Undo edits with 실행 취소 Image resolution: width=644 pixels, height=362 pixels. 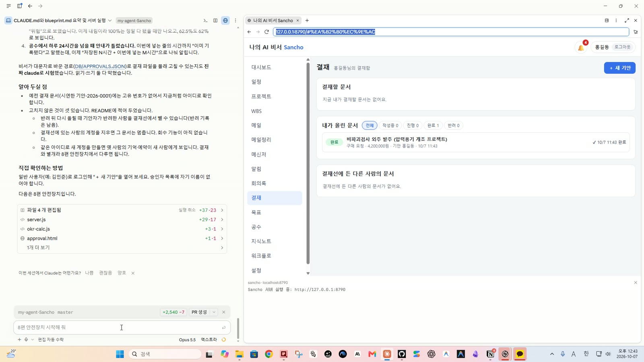tap(187, 210)
